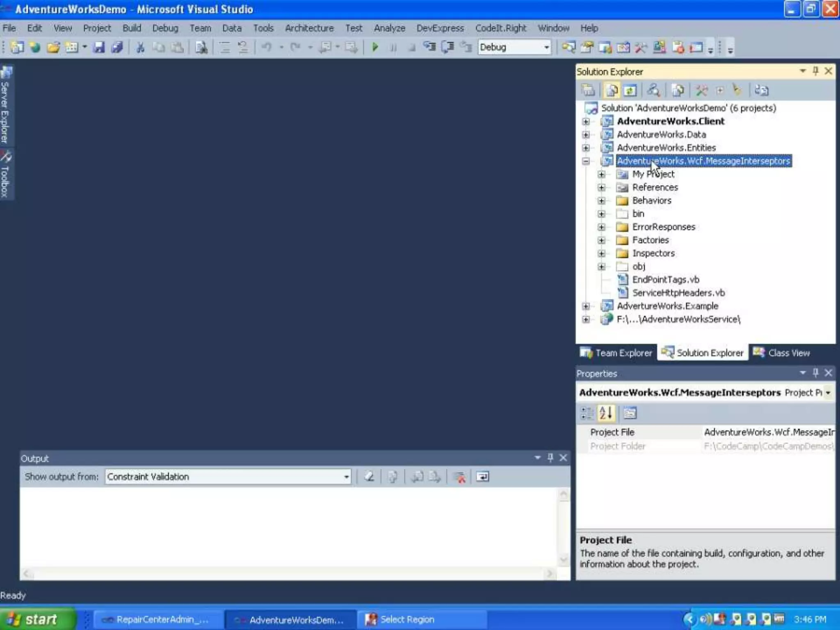The image size is (840, 630).
Task: Toggle Word Wrap in Output window
Action: [x=482, y=477]
